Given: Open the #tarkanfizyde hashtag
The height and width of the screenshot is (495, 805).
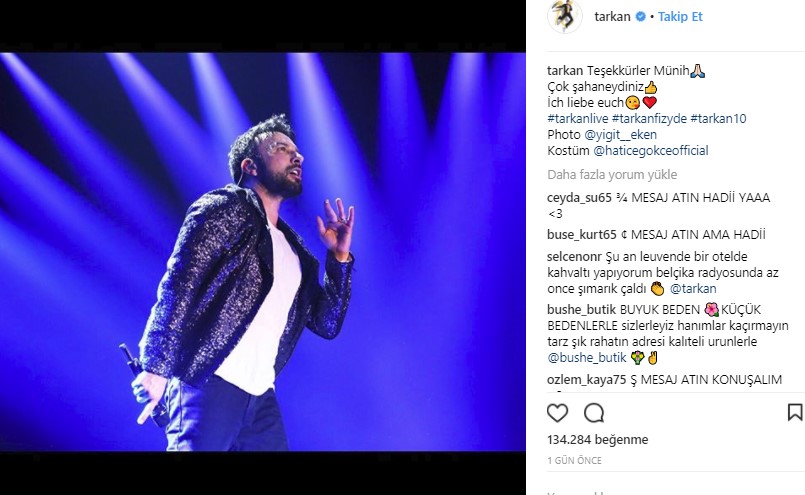Looking at the screenshot, I should pos(649,119).
